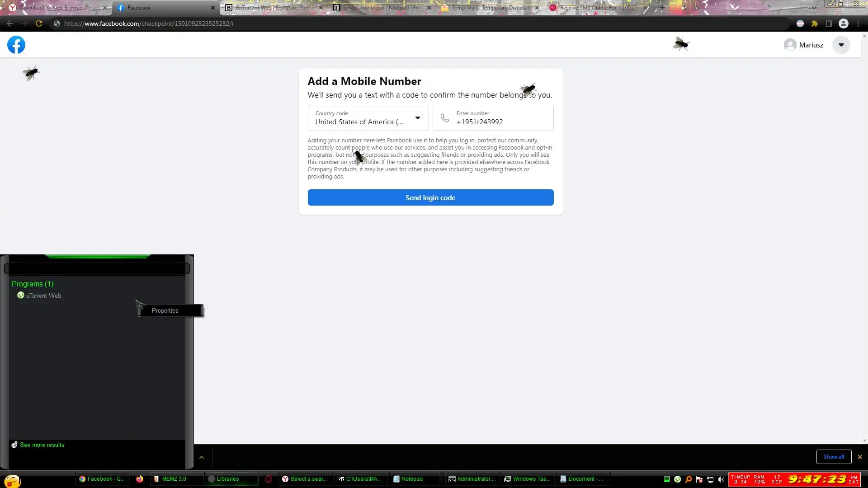Switch to Temp Mail tab
This screenshot has height=488, width=868.
coord(489,8)
